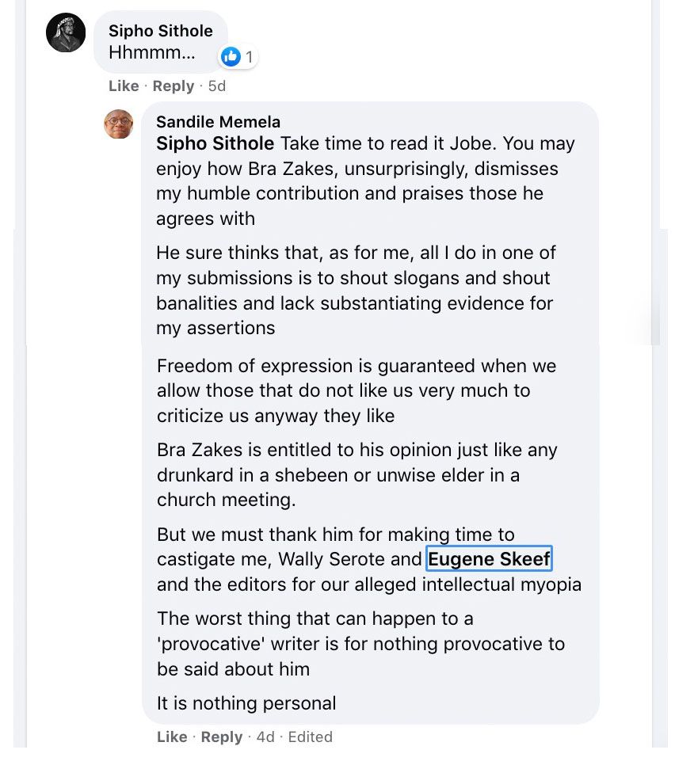This screenshot has width=694, height=784.
Task: Click the blue thumbs-up reaction icon
Action: pos(231,56)
